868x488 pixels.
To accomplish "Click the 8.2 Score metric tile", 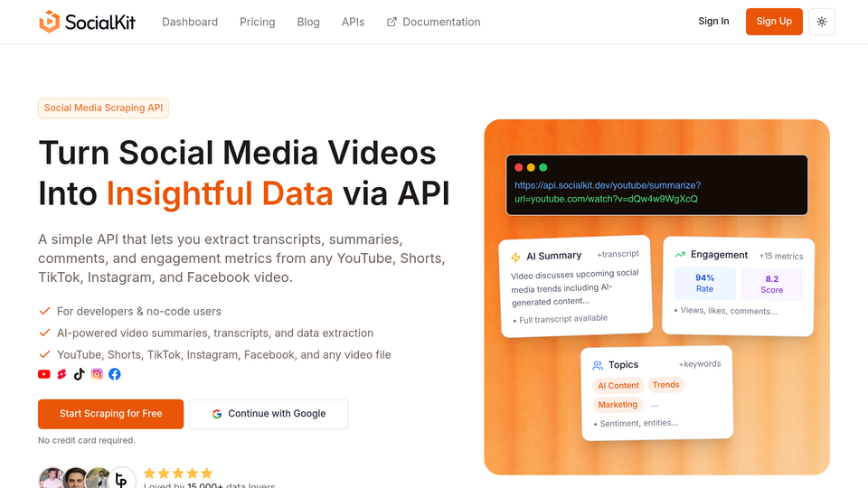I will (771, 285).
